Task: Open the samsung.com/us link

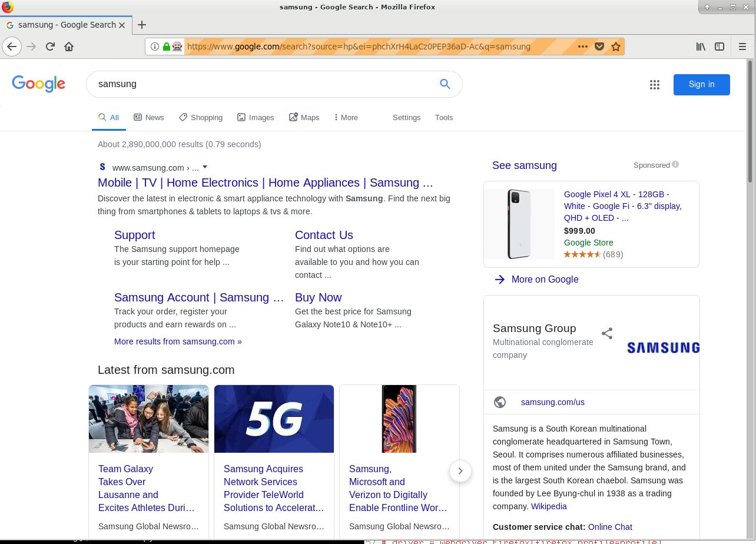Action: coord(552,402)
